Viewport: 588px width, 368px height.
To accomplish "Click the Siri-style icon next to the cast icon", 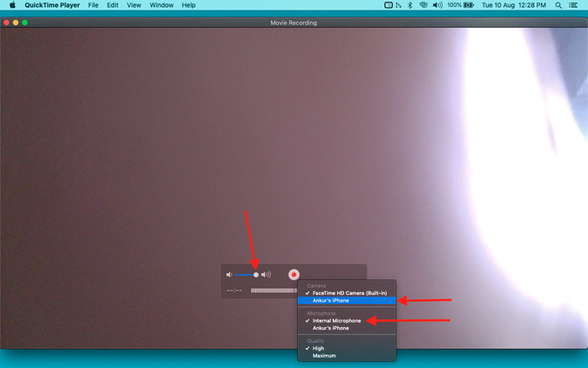I will (x=399, y=5).
